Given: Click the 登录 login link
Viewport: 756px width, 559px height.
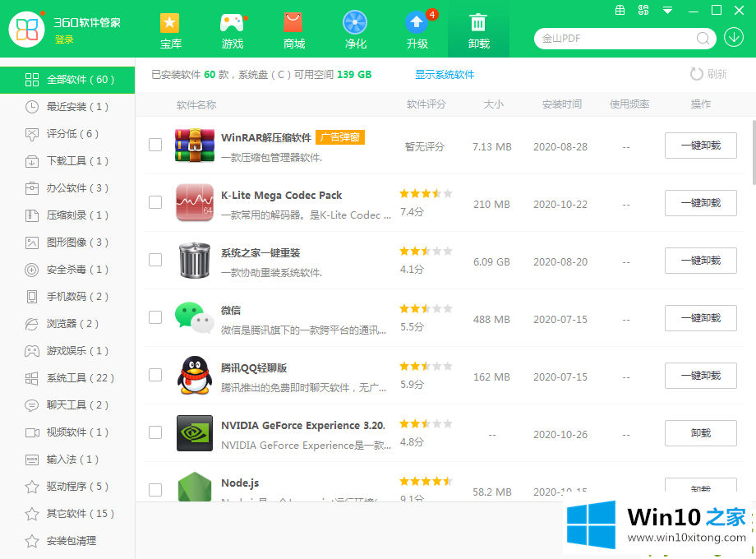Looking at the screenshot, I should [64, 39].
